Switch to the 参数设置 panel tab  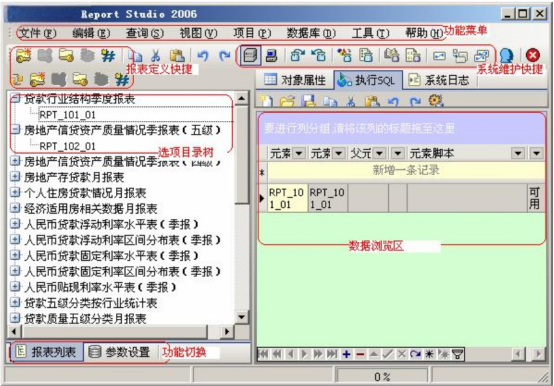(119, 352)
